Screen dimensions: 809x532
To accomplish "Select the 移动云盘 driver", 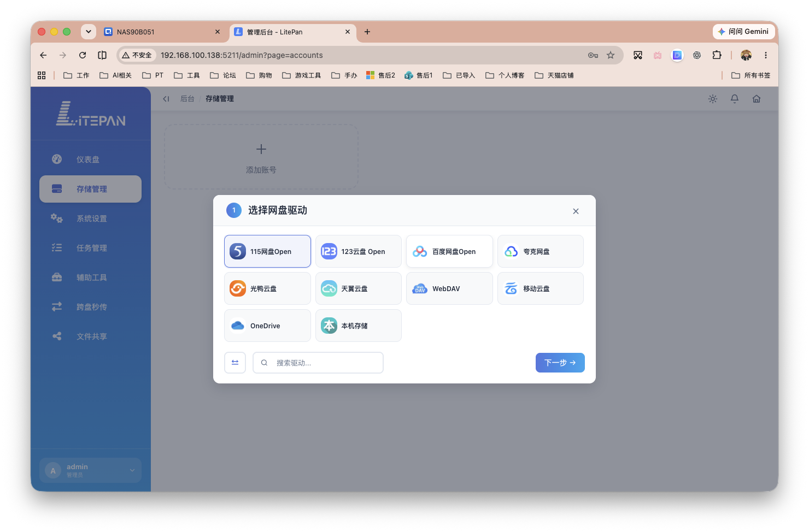I will [x=541, y=288].
